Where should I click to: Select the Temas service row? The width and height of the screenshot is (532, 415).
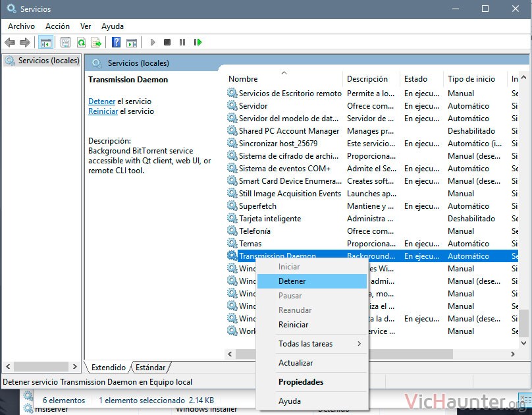point(372,244)
